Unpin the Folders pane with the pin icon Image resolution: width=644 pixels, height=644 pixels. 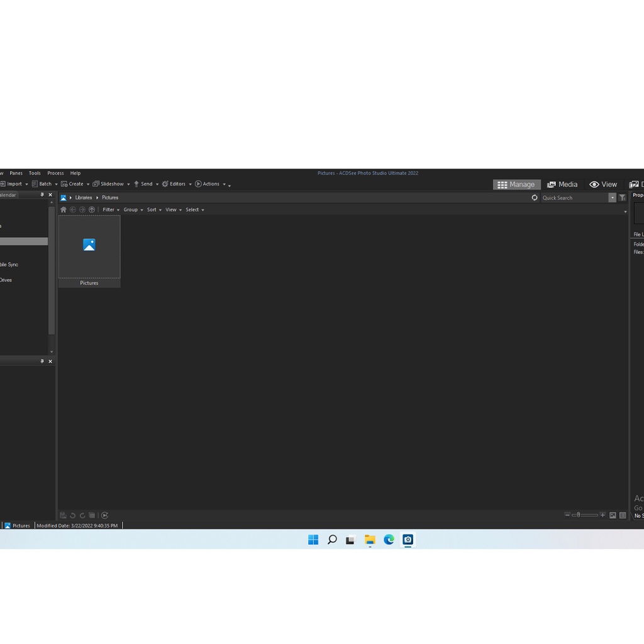click(42, 194)
